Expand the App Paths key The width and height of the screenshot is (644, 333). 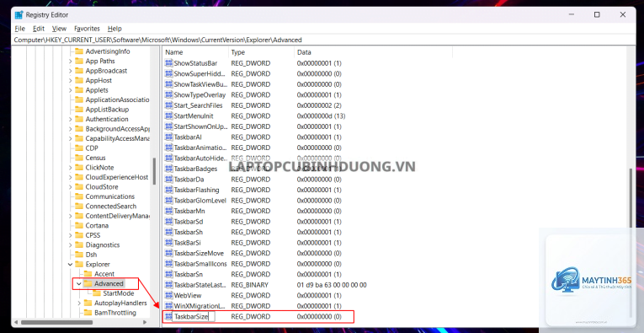click(x=70, y=62)
